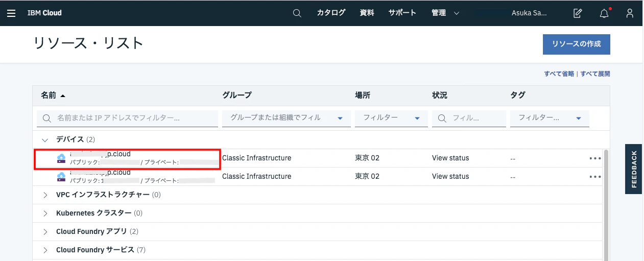Expand the 管理 dropdown menu
Image resolution: width=644 pixels, height=261 pixels.
[x=445, y=13]
